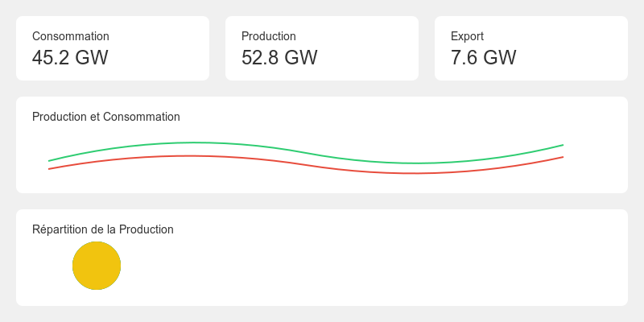Viewport: 644px width, 322px height.
Task: Click the green production curve
Action: click(306, 152)
